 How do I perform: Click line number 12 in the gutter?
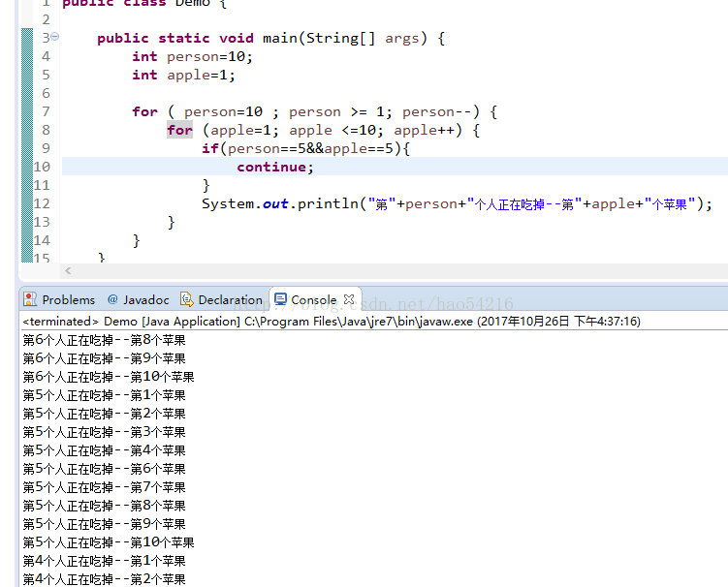pos(42,203)
